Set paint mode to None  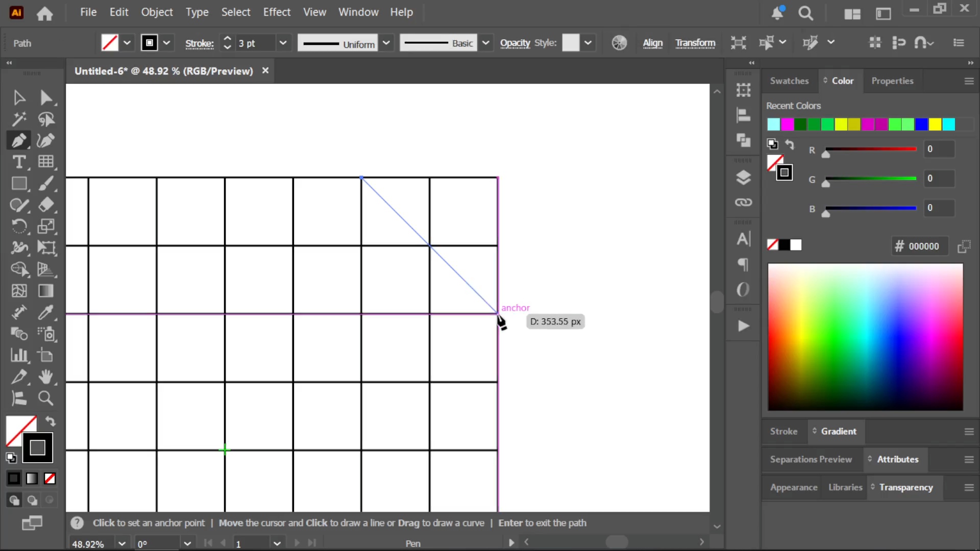(x=50, y=479)
